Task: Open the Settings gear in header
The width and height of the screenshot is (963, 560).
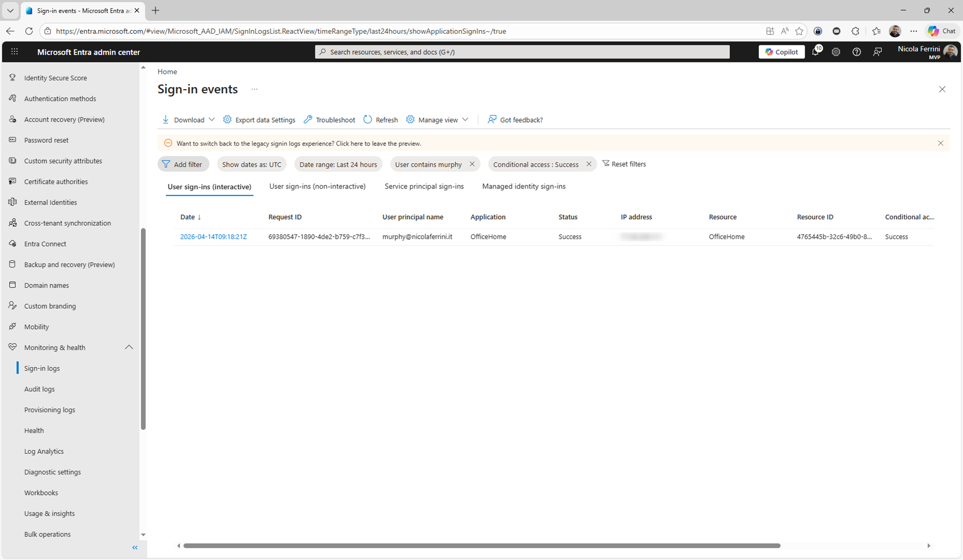Action: tap(836, 52)
